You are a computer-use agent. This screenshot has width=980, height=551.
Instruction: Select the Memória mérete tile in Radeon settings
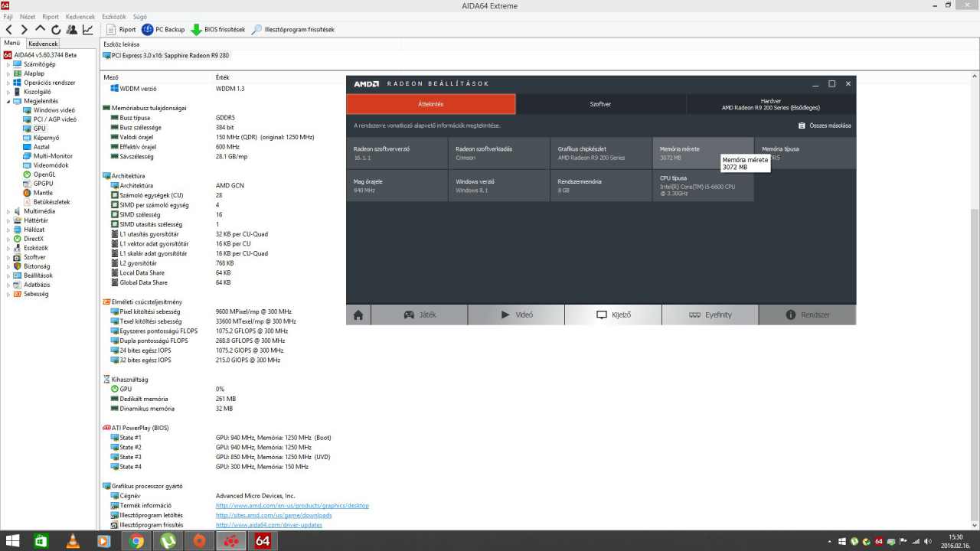coord(703,153)
